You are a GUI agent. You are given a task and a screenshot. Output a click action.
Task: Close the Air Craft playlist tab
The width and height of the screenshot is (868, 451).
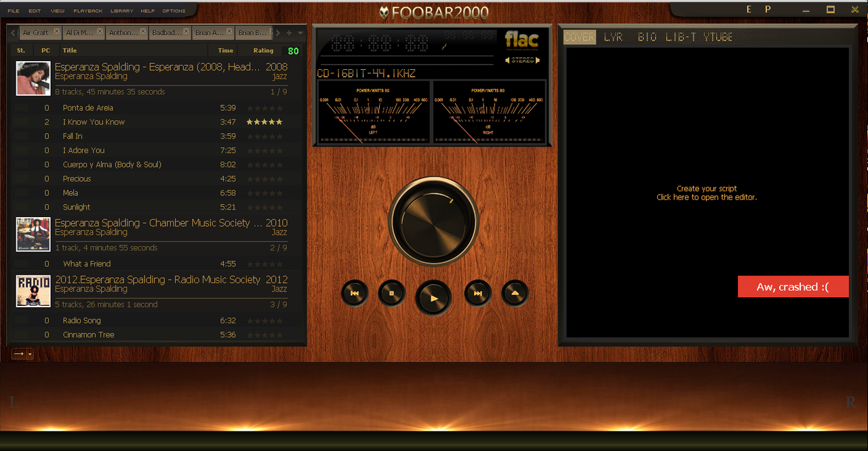tap(56, 31)
